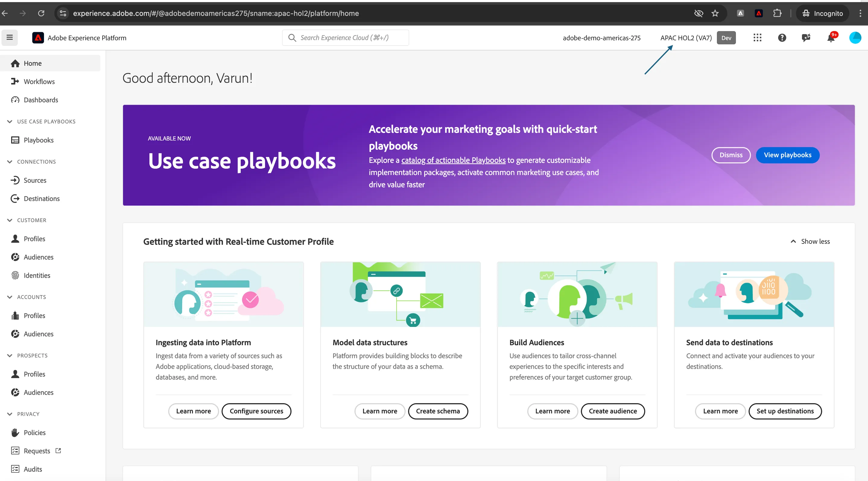Click Prospects Audiences icon
Screen dimensions: 868x481
pos(15,392)
